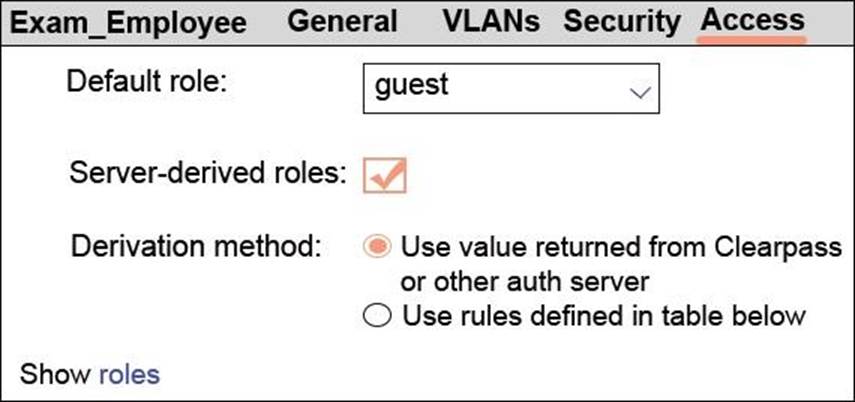This screenshot has height=402, width=855.
Task: Click the "Derivation method:" label
Action: [195, 246]
